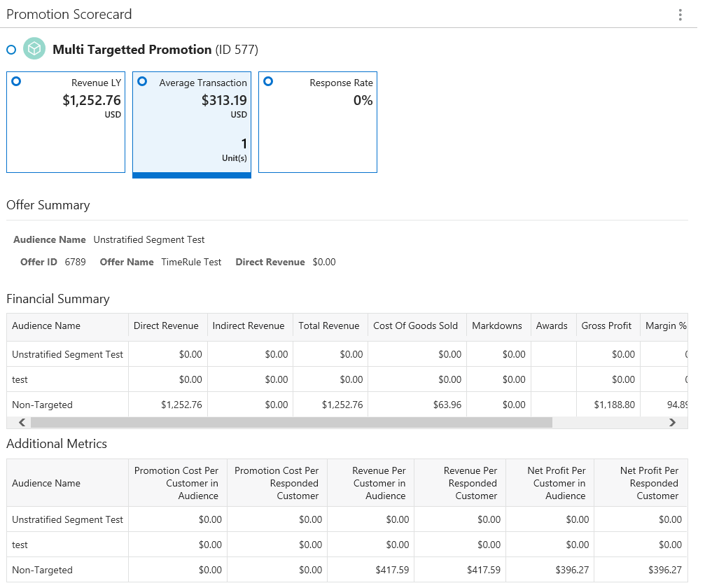Click the Offer ID value 6789
Viewport: 705px width, 588px height.
pyautogui.click(x=75, y=262)
